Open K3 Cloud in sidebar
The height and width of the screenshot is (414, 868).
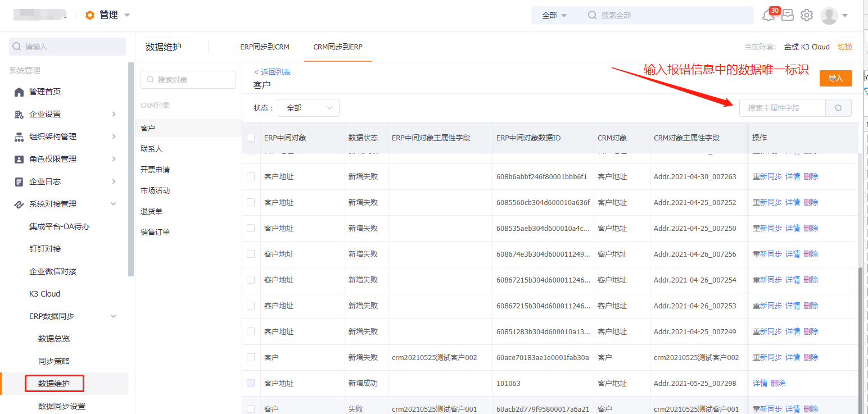pyautogui.click(x=44, y=294)
